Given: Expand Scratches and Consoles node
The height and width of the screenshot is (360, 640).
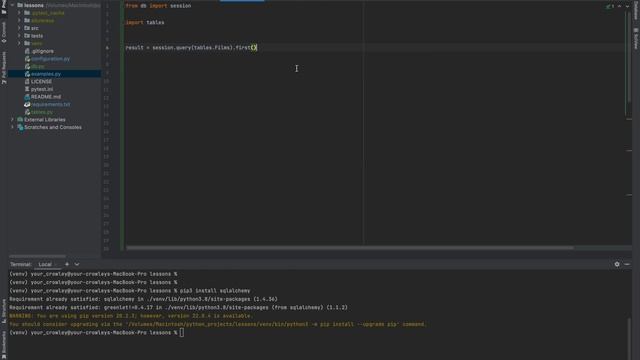Looking at the screenshot, I should coord(12,127).
